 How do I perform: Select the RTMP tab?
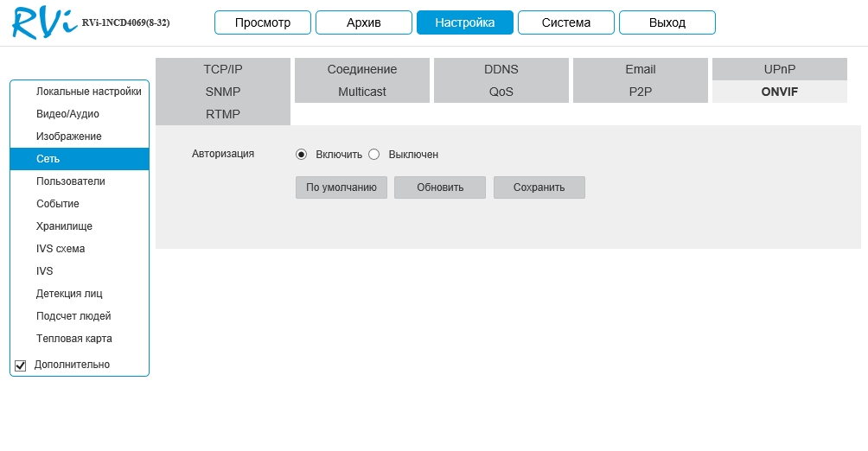click(x=223, y=114)
